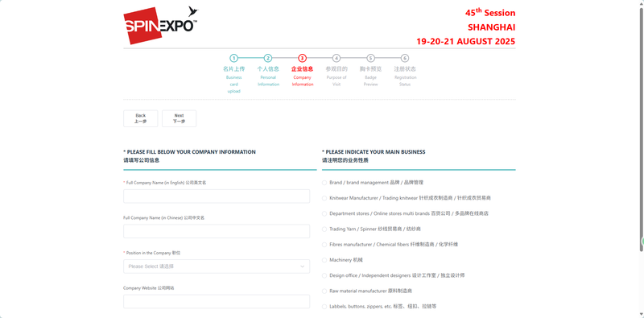This screenshot has width=644, height=318.
Task: Click the hummingbird icon above the logo
Action: point(193,11)
